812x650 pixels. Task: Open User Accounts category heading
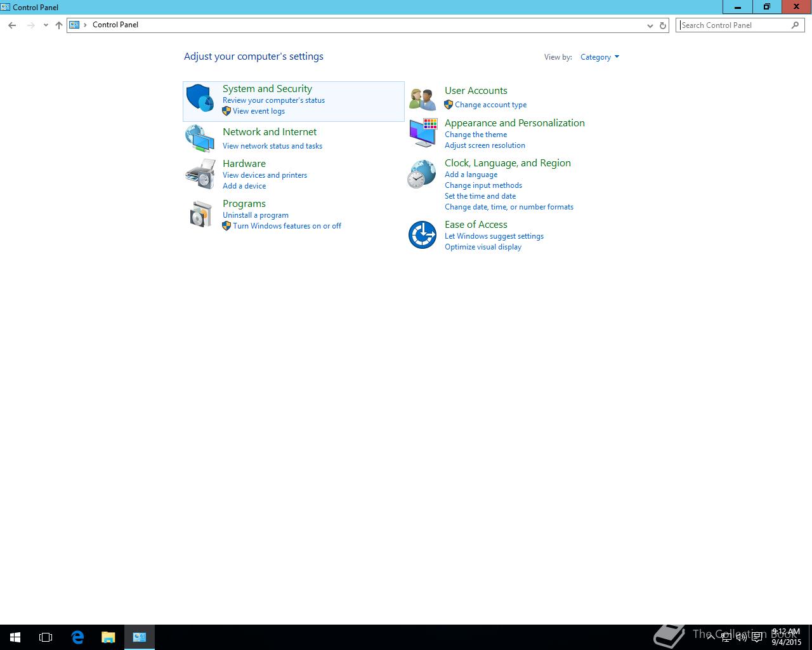point(476,91)
